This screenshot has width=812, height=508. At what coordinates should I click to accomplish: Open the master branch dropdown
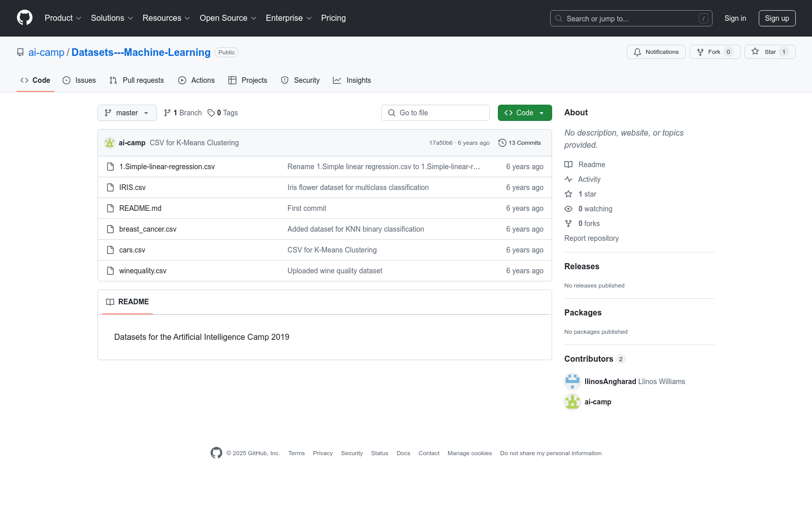[127, 113]
